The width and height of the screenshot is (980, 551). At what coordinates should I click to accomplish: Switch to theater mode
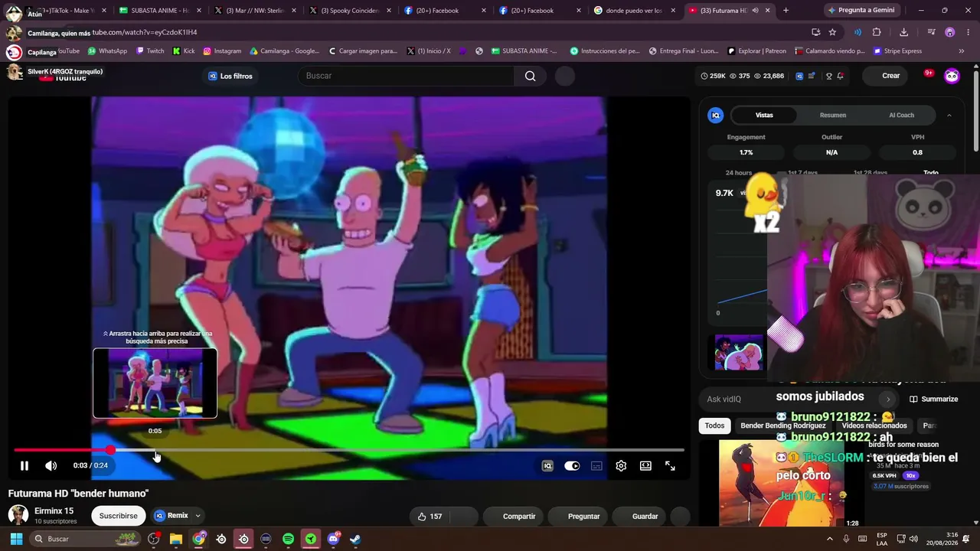(x=645, y=465)
